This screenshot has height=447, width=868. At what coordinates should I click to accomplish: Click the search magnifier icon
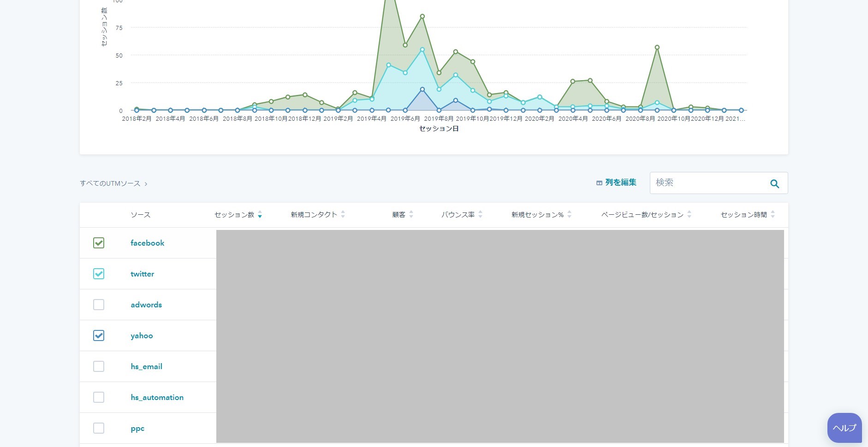click(x=774, y=183)
